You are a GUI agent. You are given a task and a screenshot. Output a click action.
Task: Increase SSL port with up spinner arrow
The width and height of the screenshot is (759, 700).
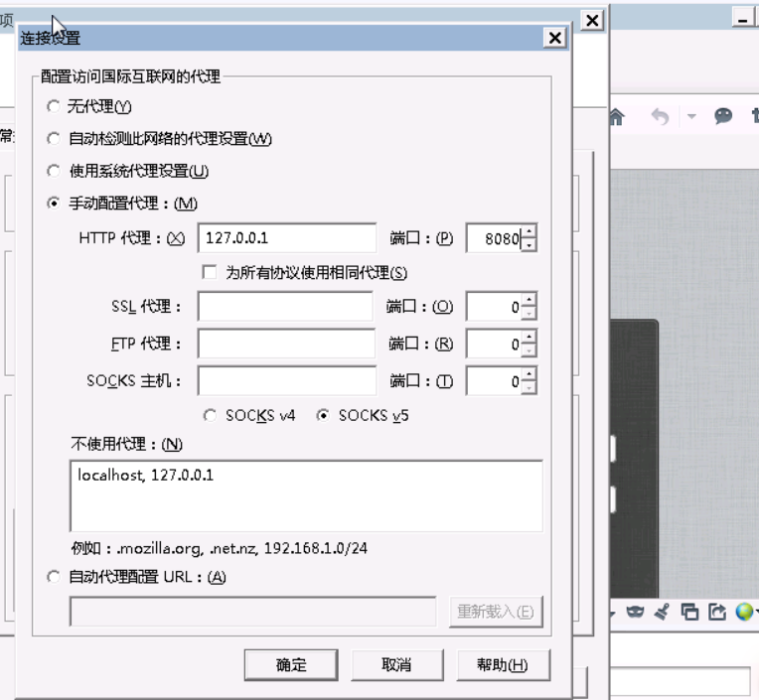coord(530,300)
